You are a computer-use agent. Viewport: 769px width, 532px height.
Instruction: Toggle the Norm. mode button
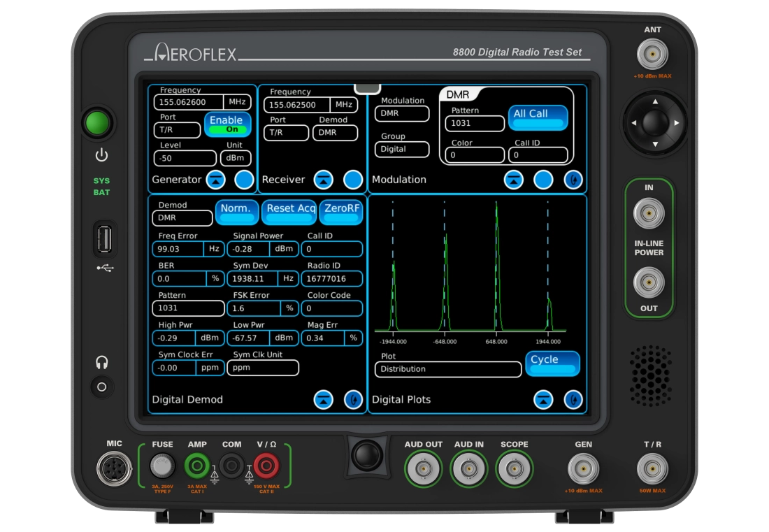236,212
